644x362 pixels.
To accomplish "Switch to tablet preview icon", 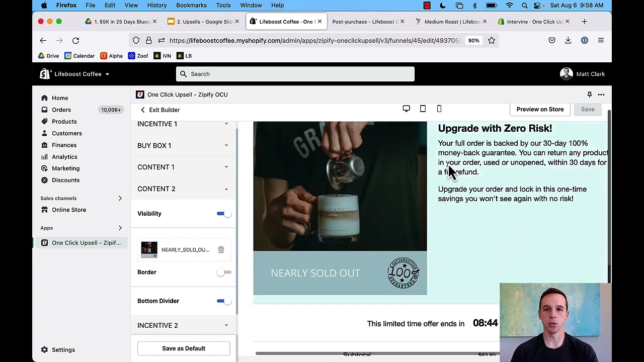I will [x=423, y=109].
